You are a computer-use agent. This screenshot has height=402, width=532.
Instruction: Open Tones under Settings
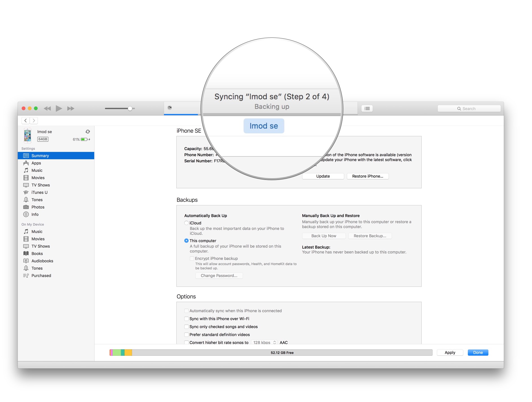[x=56, y=200]
